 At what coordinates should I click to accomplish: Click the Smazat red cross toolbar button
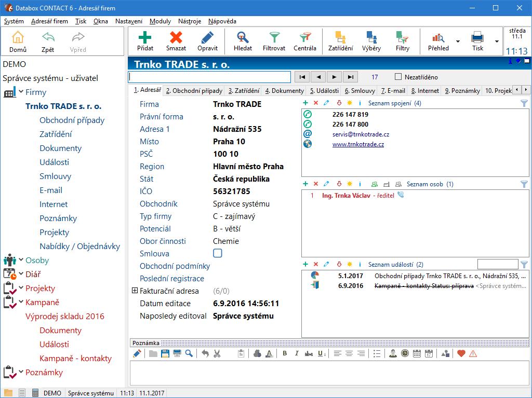point(176,41)
